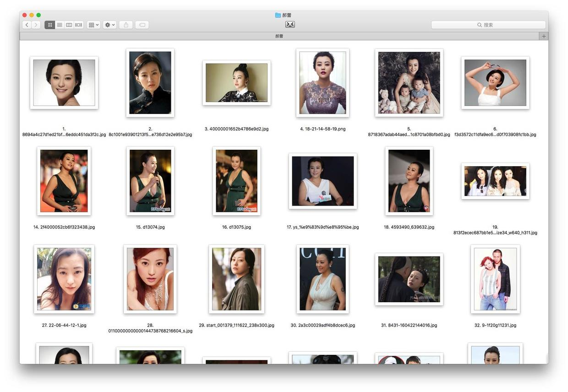The height and width of the screenshot is (392, 568).
Task: Select thumbnail of image 5 with babies
Action: (409, 83)
